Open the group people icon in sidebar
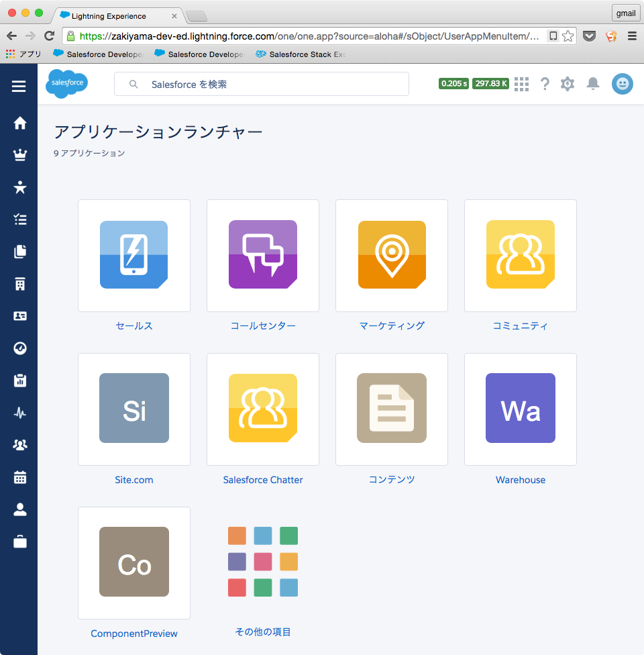Screen dimensions: 644x655 [x=19, y=445]
